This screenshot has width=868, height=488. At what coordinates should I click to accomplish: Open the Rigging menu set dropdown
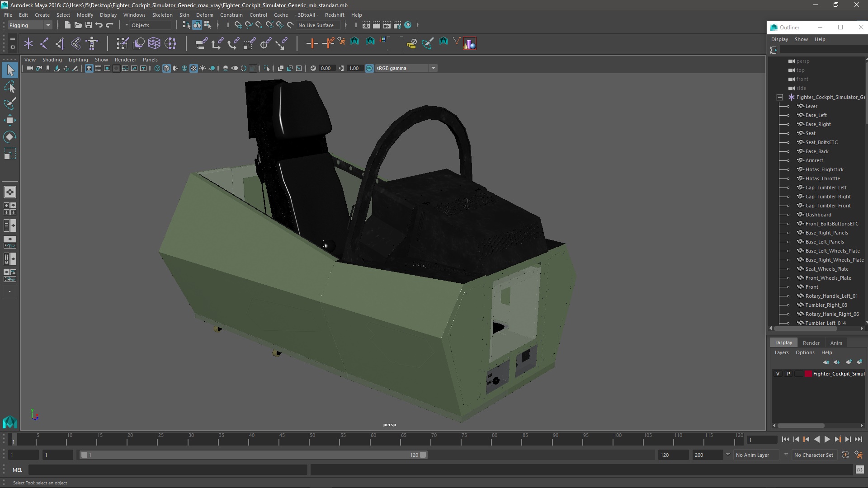point(30,25)
